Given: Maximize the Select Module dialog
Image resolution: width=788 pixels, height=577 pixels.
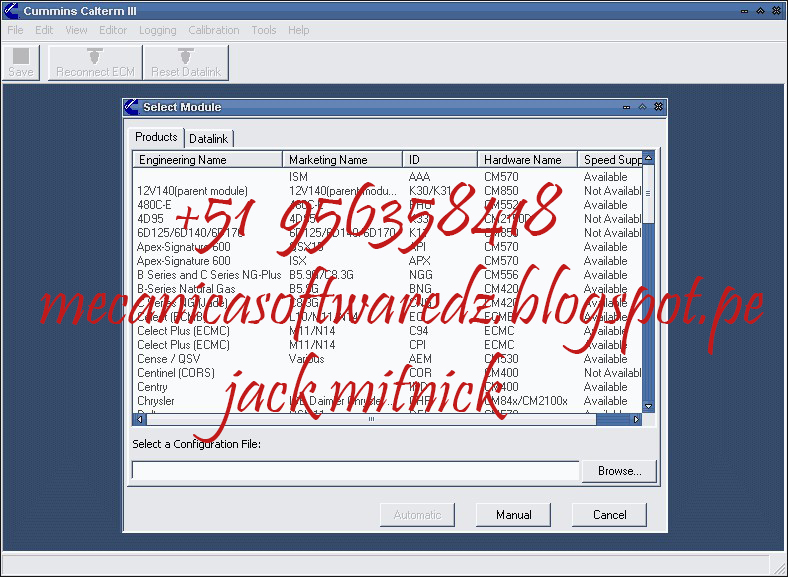Looking at the screenshot, I should [x=642, y=107].
